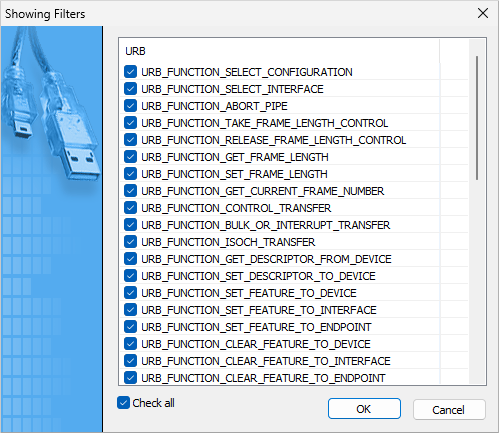
Task: Uncheck URB_FUNCTION_CLEAR_FEATURE_TO_INTERFACE checkbox
Action: pos(130,361)
